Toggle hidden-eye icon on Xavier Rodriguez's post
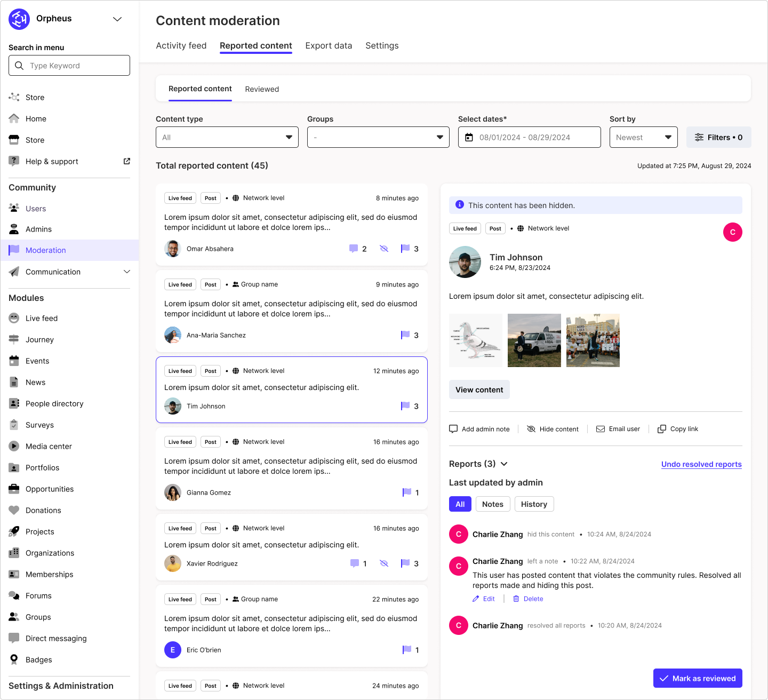Screen dimensions: 768x700 click(384, 563)
